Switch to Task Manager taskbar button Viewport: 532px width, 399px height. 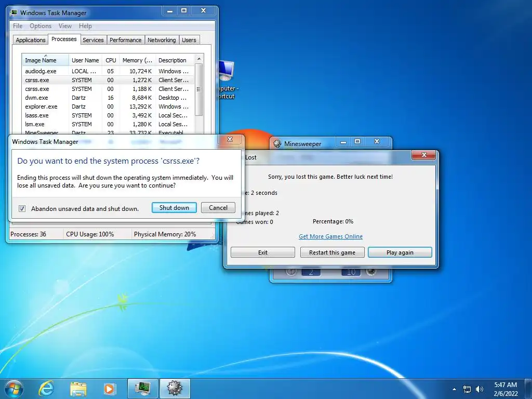coord(142,389)
